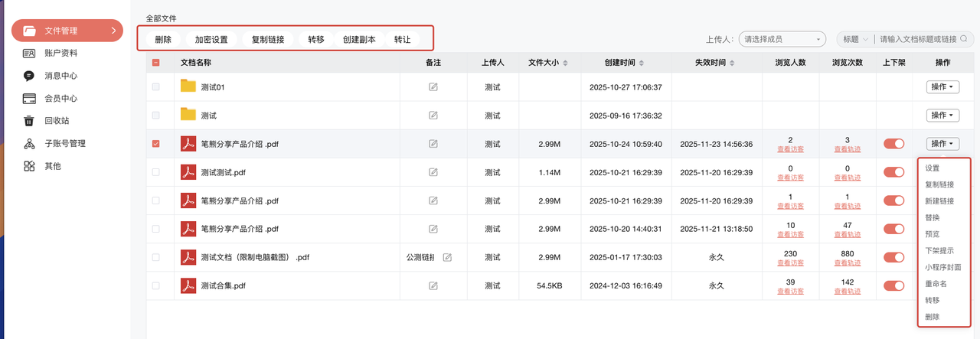Click the 加密设置 button
Screen dimensions: 980x339
211,39
